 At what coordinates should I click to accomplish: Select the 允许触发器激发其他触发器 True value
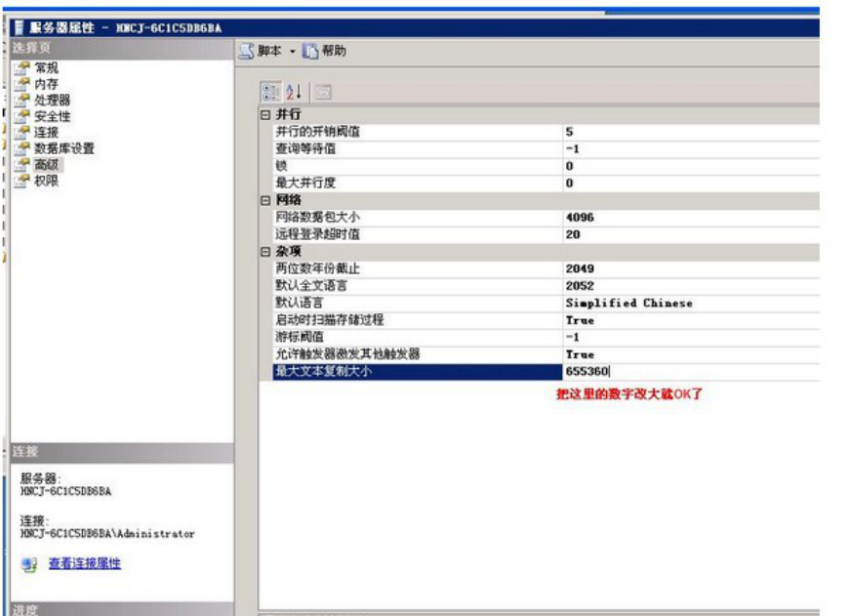683,354
